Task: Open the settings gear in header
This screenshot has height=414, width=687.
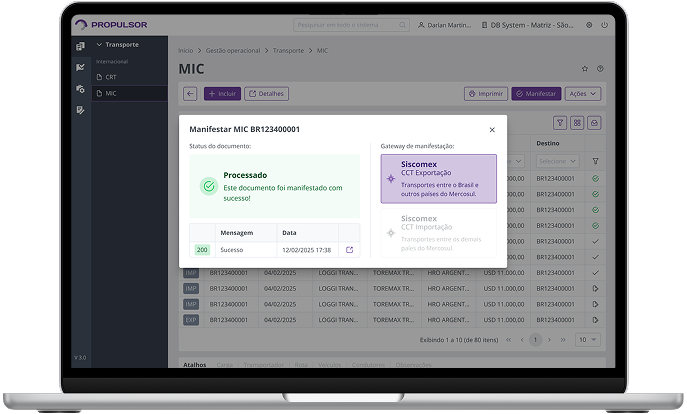Action: (x=589, y=25)
